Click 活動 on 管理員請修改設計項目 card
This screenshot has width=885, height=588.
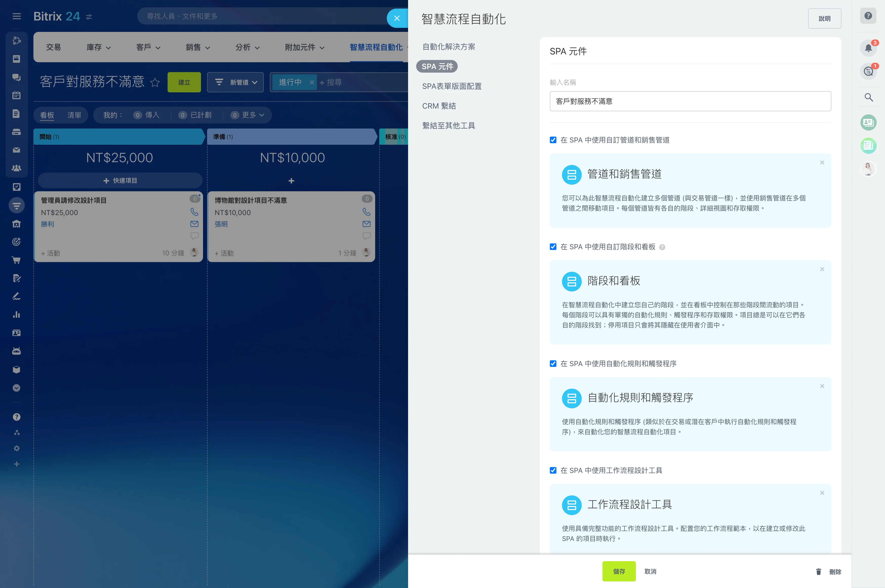coord(51,254)
